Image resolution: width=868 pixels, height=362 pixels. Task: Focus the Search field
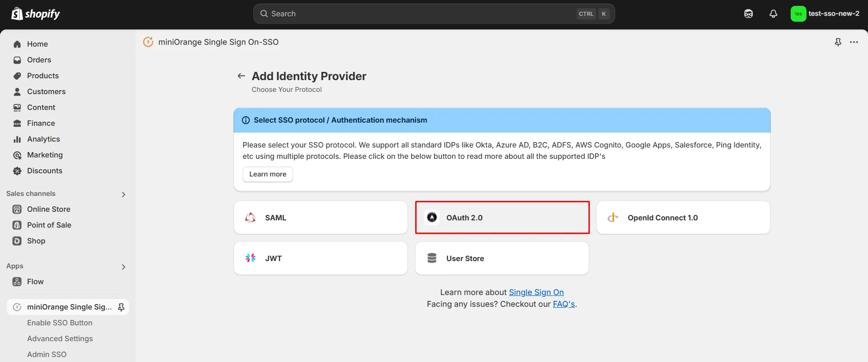(x=434, y=14)
